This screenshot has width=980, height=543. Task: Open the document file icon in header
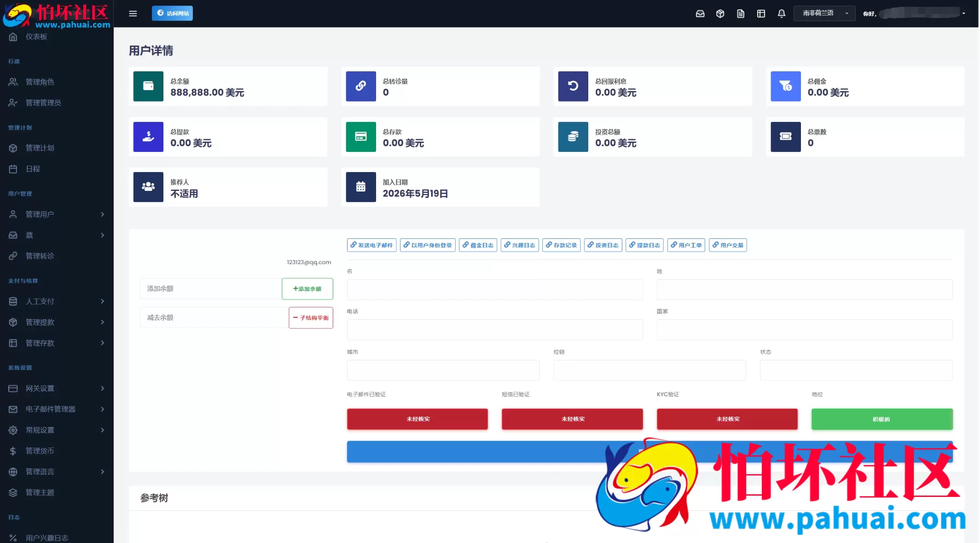(740, 13)
